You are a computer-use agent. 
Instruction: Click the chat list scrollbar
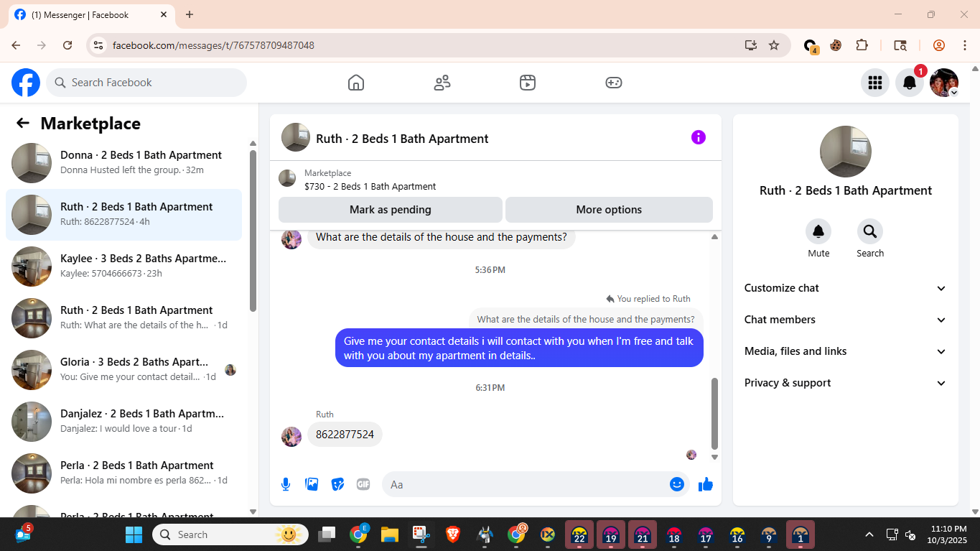[253, 230]
